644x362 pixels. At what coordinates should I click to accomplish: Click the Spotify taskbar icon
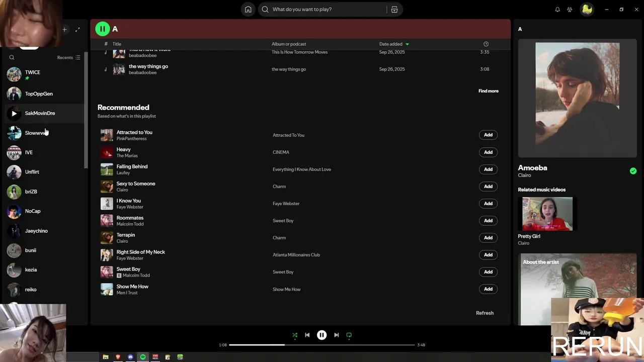[143, 357]
